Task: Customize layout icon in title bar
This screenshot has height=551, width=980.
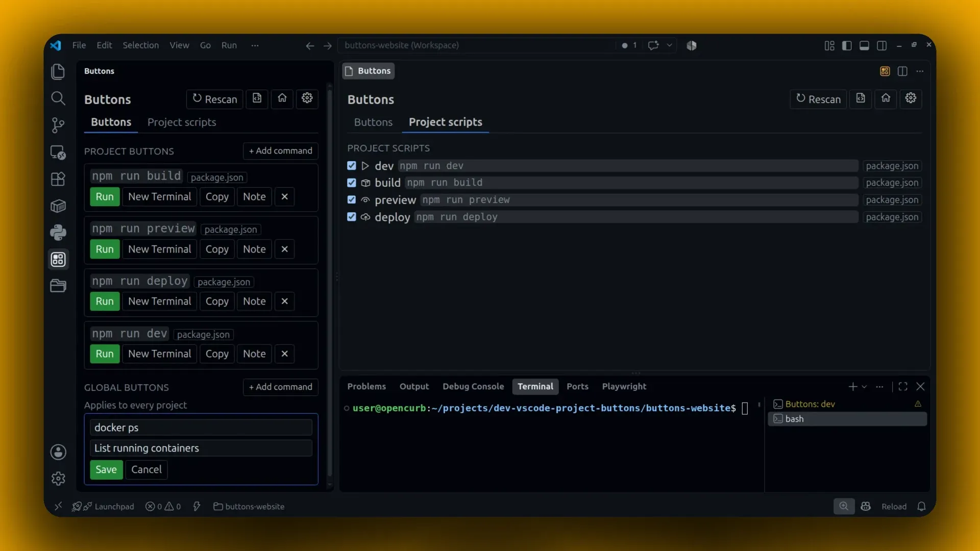Action: click(829, 46)
